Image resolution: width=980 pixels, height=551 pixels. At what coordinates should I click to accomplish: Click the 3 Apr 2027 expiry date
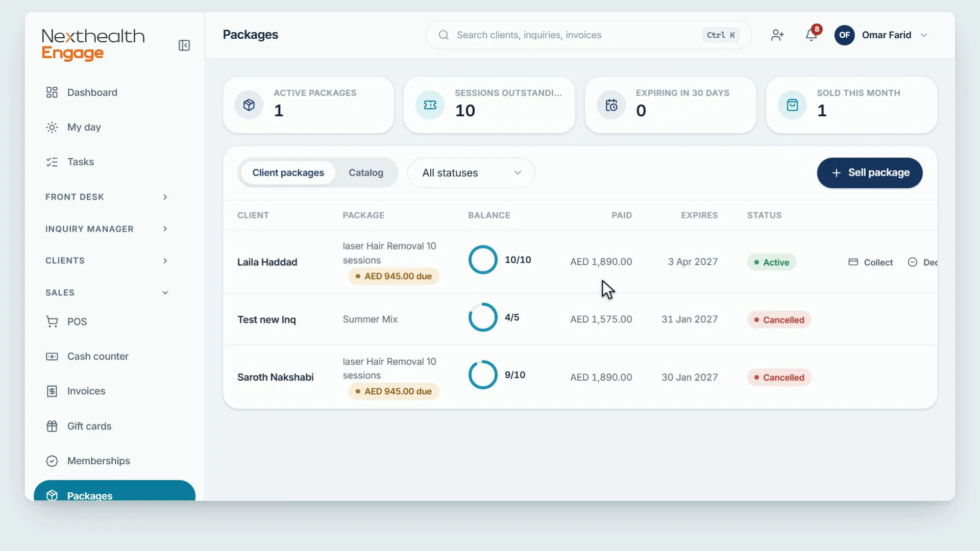click(693, 262)
